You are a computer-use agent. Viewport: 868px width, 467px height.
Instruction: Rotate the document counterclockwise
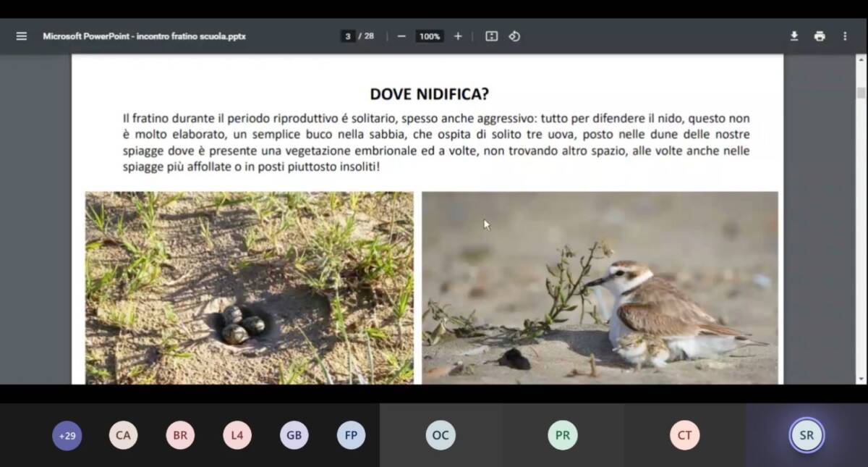(x=514, y=36)
